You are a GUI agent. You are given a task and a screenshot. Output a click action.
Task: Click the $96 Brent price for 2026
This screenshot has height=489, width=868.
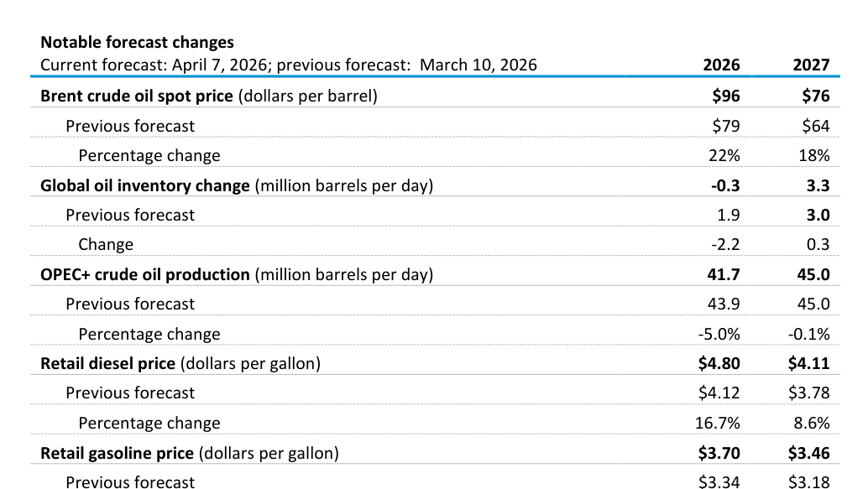tap(725, 96)
